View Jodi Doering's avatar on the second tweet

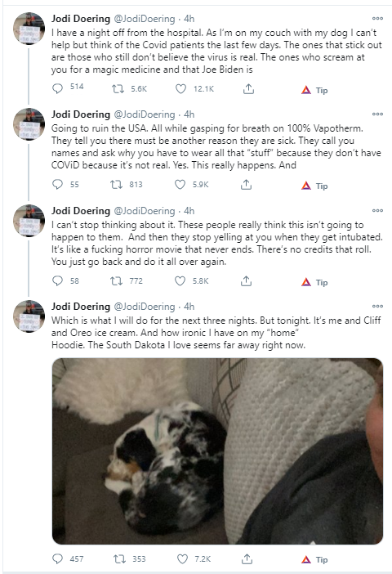(29, 124)
